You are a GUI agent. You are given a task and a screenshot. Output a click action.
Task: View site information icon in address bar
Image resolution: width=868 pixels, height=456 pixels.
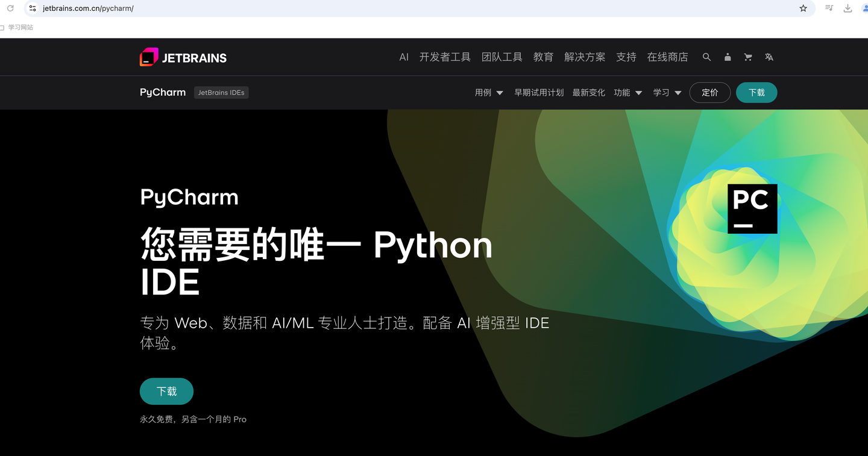(33, 8)
